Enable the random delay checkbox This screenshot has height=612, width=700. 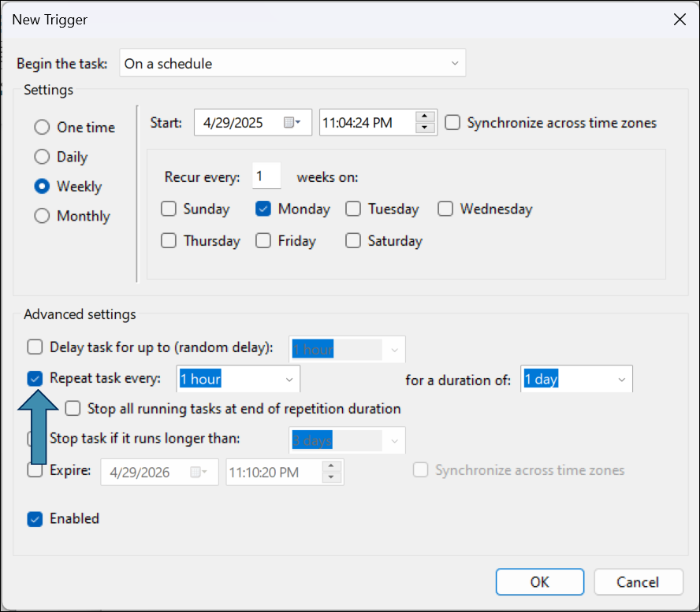coord(35,347)
